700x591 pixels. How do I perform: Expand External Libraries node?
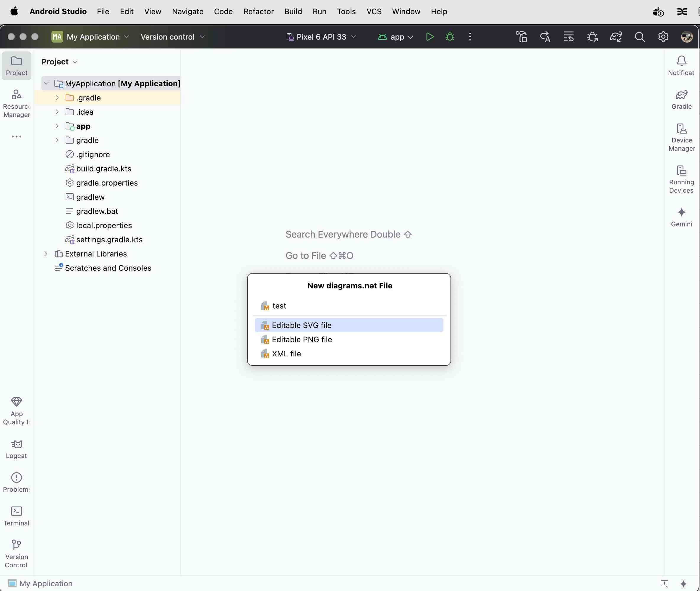click(x=46, y=254)
